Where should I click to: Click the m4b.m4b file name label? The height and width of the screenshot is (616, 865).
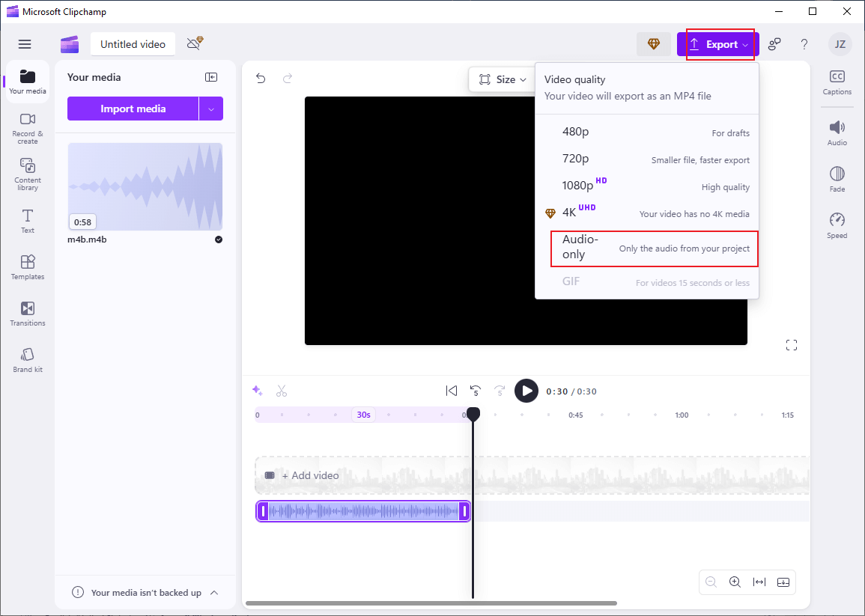[x=87, y=240]
